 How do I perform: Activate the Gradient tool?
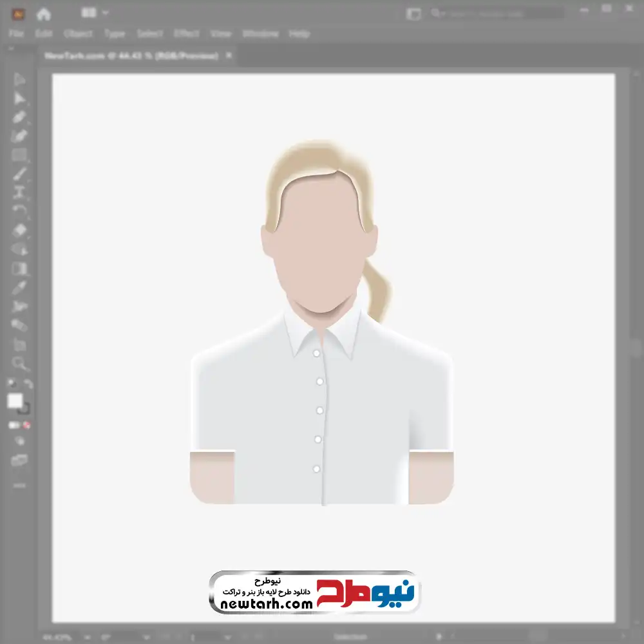click(x=19, y=269)
